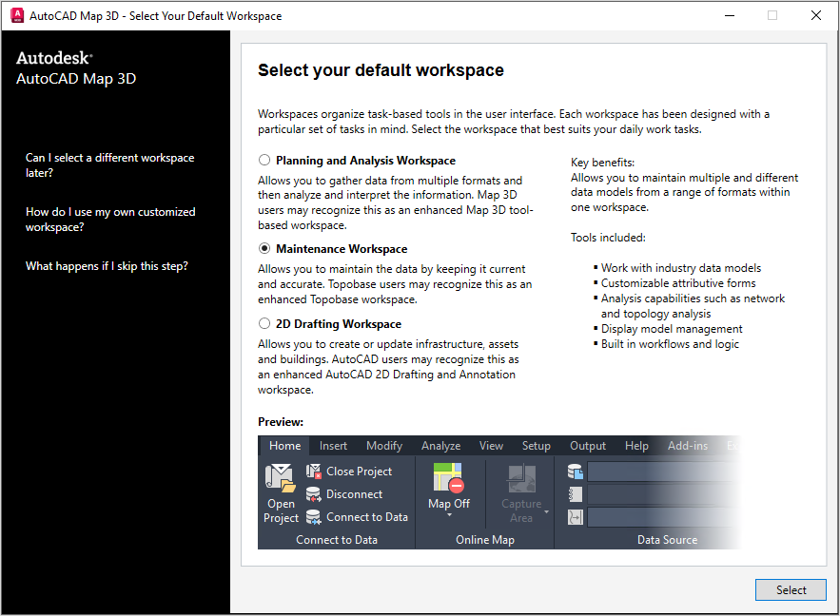Screen dimensions: 840x616
Task: Switch to the Analyze ribbon tab
Action: pyautogui.click(x=440, y=446)
